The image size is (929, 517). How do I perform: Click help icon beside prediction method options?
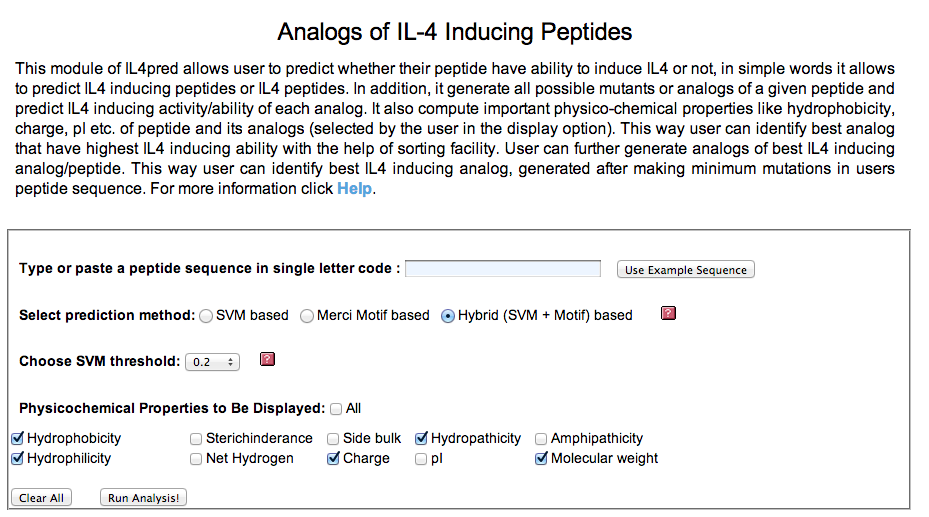pos(669,314)
